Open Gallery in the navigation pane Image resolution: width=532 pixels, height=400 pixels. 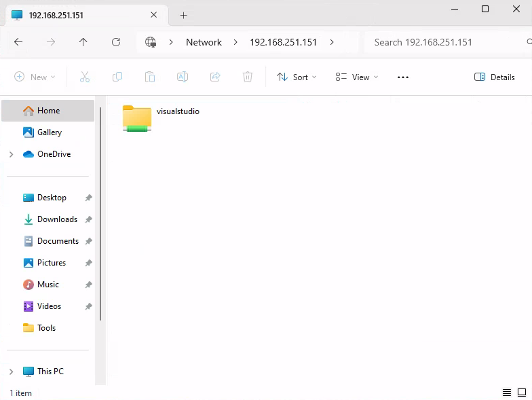47,132
